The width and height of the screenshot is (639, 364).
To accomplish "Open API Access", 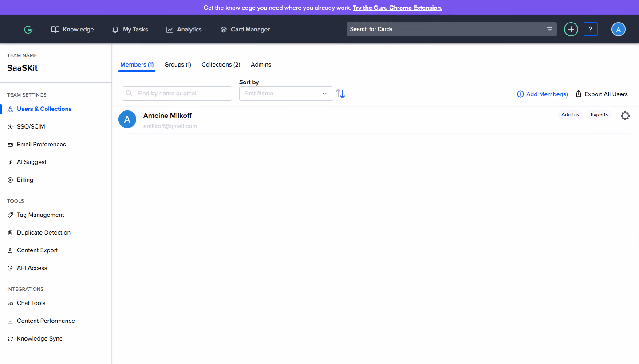I will pos(27,268).
